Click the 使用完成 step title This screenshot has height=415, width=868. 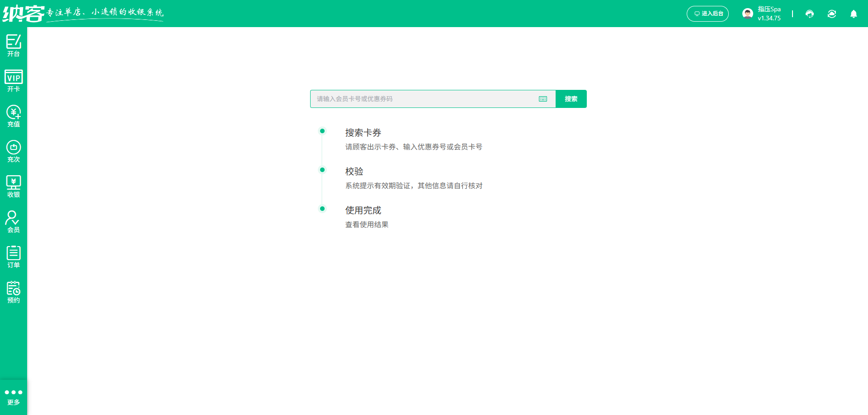point(363,210)
